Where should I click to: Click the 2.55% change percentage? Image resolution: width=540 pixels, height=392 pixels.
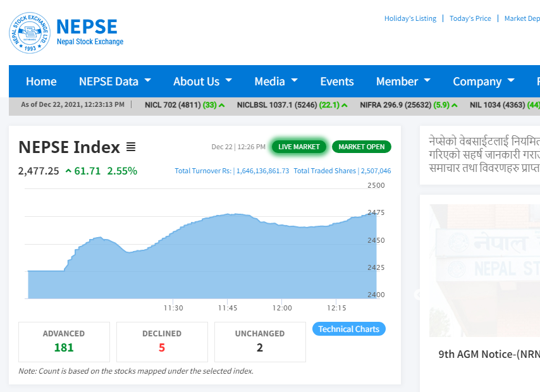(x=122, y=171)
